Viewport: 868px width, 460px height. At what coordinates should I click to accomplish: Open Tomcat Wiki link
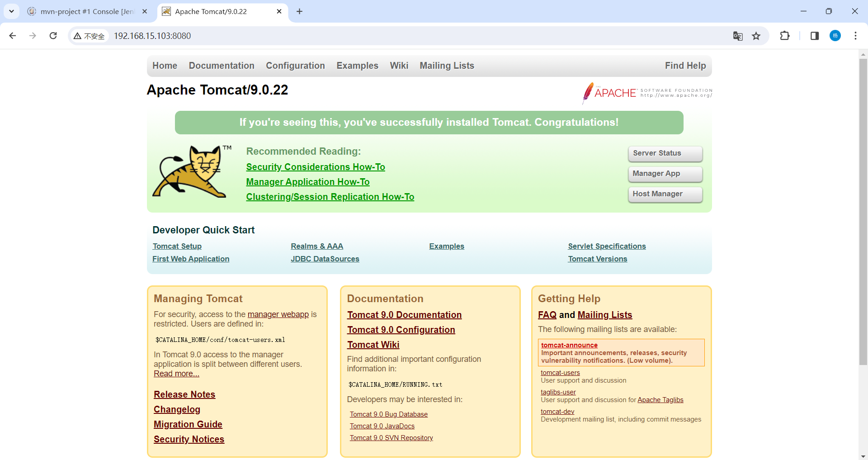pyautogui.click(x=373, y=345)
